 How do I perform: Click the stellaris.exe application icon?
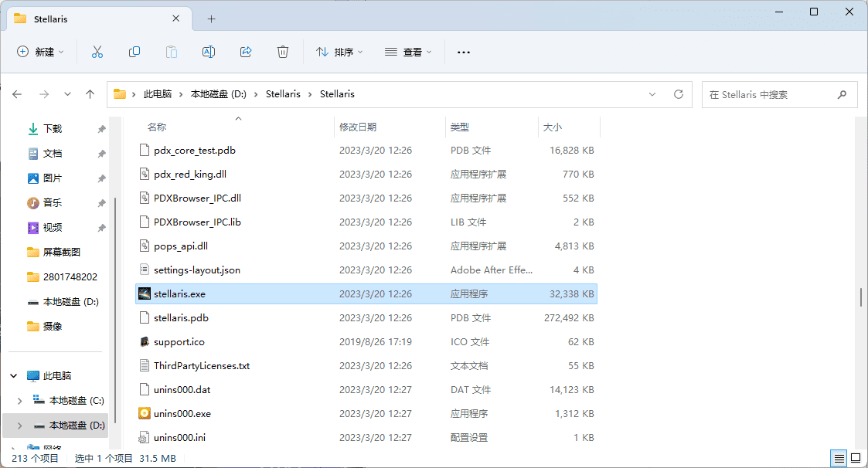pos(145,293)
